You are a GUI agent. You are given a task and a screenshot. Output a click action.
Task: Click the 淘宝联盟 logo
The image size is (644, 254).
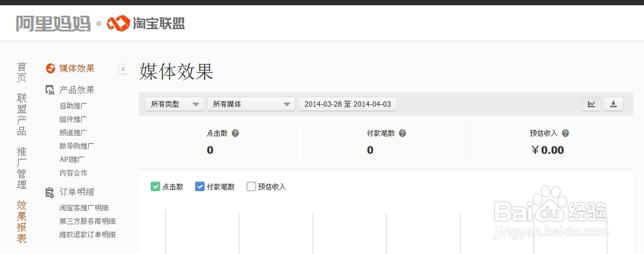point(146,23)
